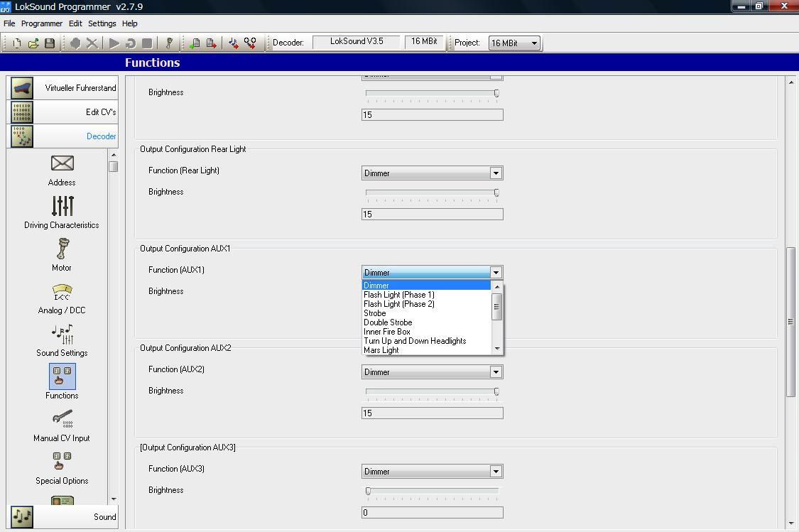Click the loop/repeat arrow icon in toolbar
Screen dimensions: 799x532
click(x=131, y=43)
